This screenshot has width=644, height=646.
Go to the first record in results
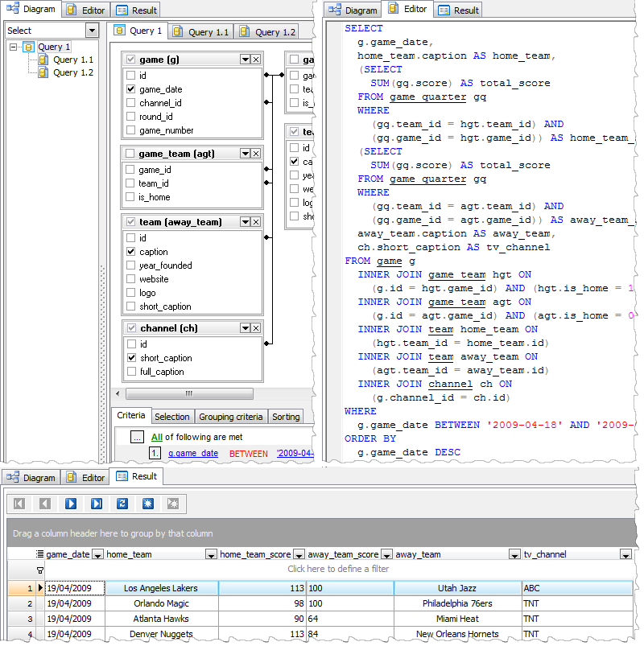[19, 504]
